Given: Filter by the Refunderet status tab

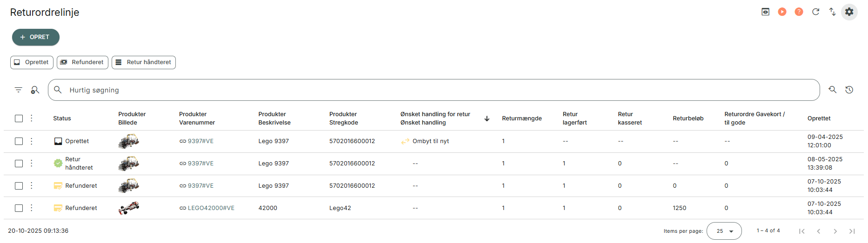Looking at the screenshot, I should (82, 62).
